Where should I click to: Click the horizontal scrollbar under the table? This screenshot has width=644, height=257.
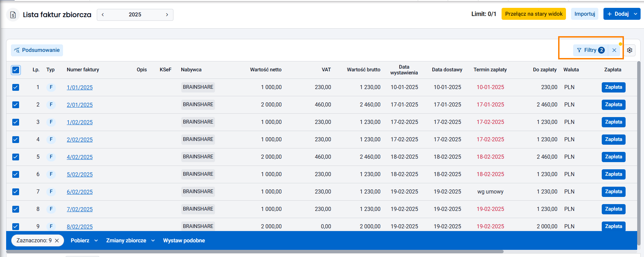(255, 252)
